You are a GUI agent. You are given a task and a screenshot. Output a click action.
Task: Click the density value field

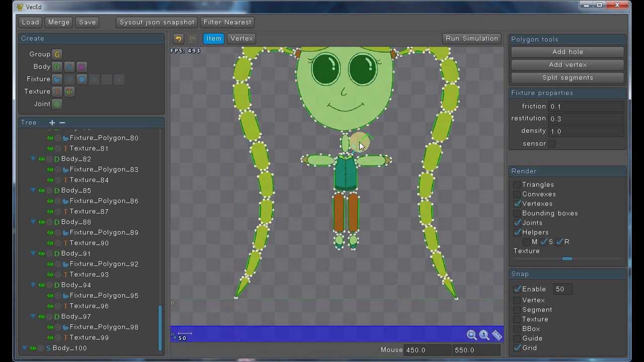click(586, 131)
